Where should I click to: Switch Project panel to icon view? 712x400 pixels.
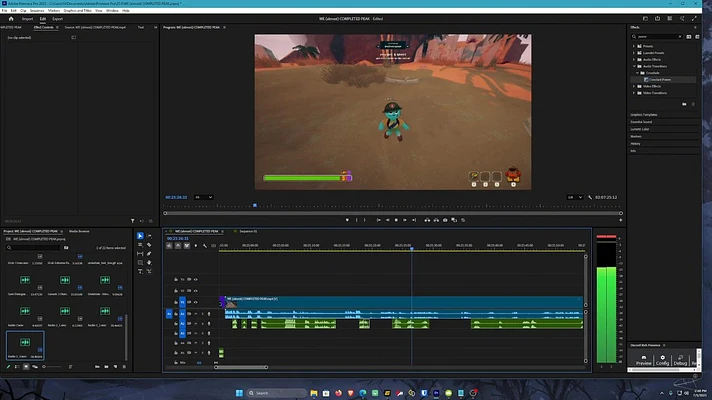click(x=26, y=366)
